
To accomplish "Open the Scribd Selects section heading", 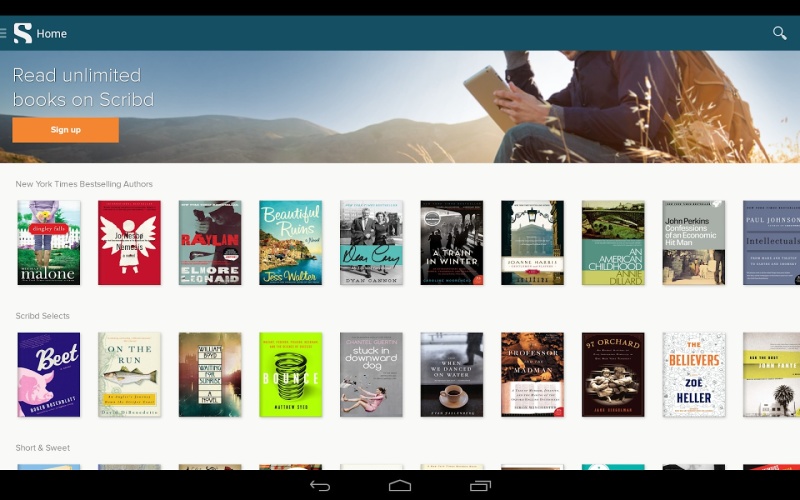I will (43, 316).
